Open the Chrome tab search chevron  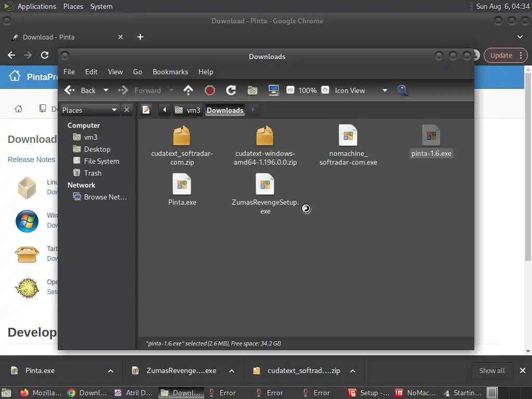(520, 37)
